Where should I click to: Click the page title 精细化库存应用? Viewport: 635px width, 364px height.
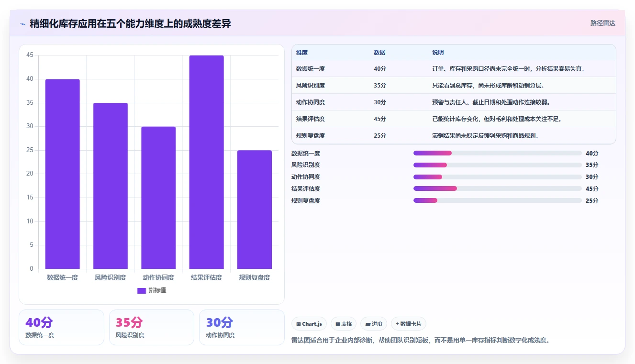click(130, 23)
